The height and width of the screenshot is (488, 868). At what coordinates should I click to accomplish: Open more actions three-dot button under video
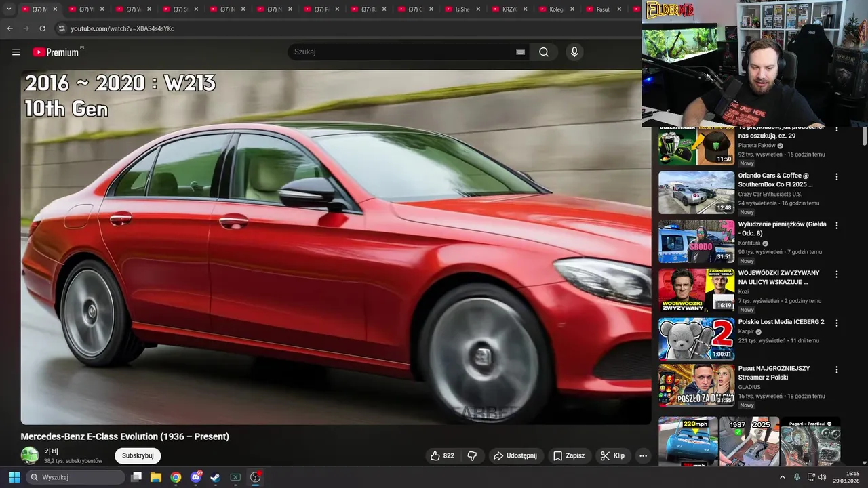click(x=643, y=455)
